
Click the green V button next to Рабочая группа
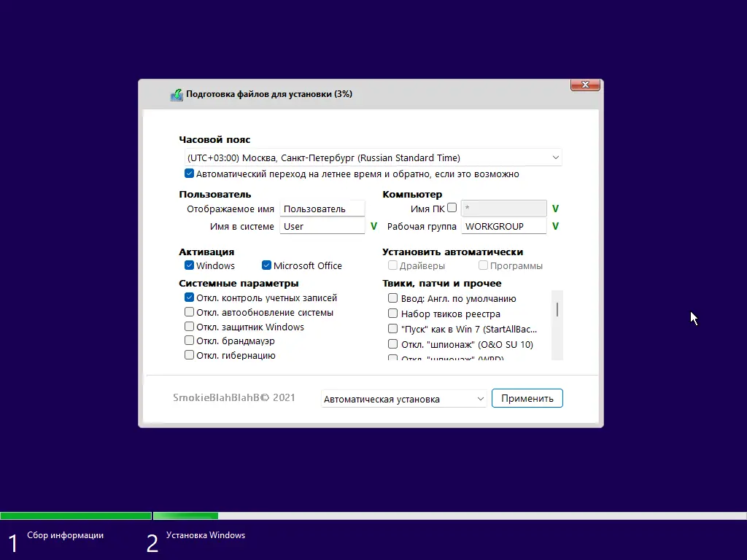pyautogui.click(x=554, y=226)
